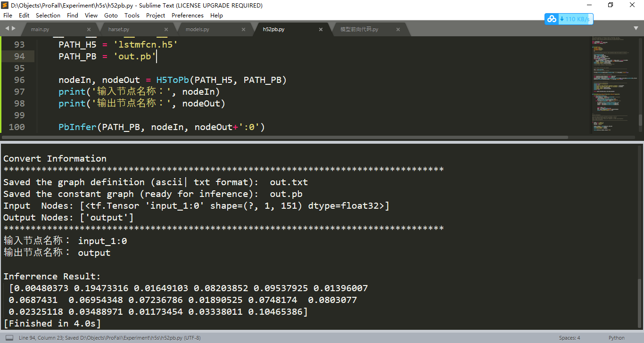The width and height of the screenshot is (644, 343).
Task: Open the View menu
Action: [x=91, y=15]
